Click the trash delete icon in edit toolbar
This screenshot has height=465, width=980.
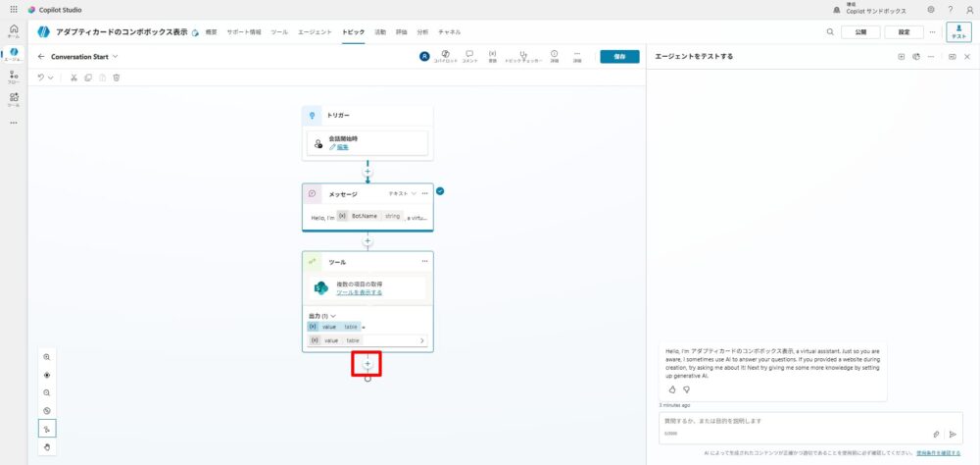pyautogui.click(x=117, y=77)
